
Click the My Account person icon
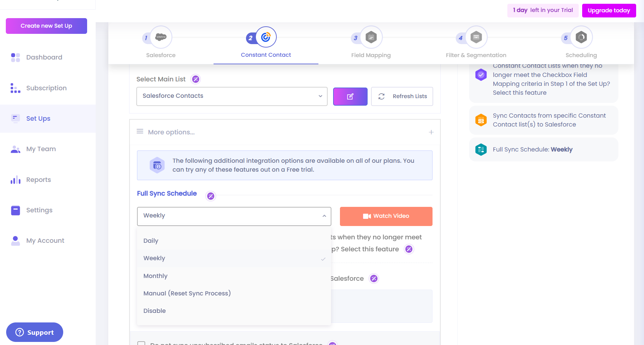[x=15, y=241]
